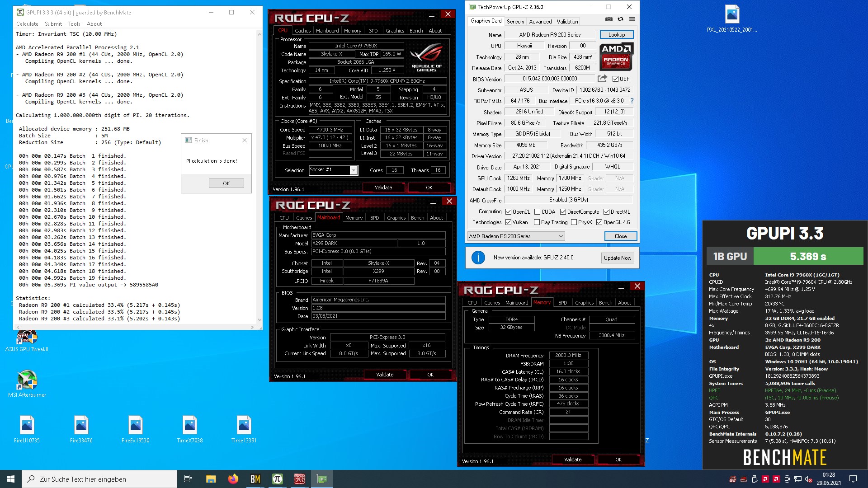Image resolution: width=868 pixels, height=488 pixels.
Task: Click BIOS version share/export icon
Action: pos(602,79)
